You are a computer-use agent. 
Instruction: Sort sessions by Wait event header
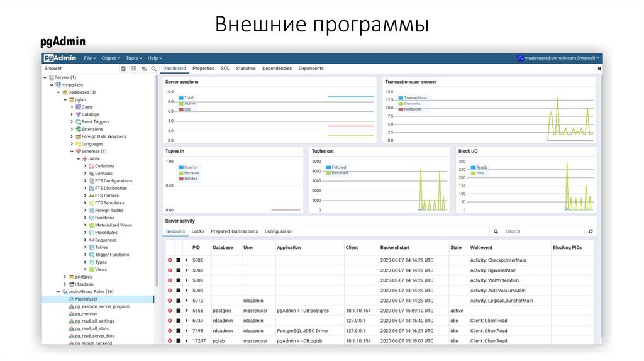pos(481,248)
